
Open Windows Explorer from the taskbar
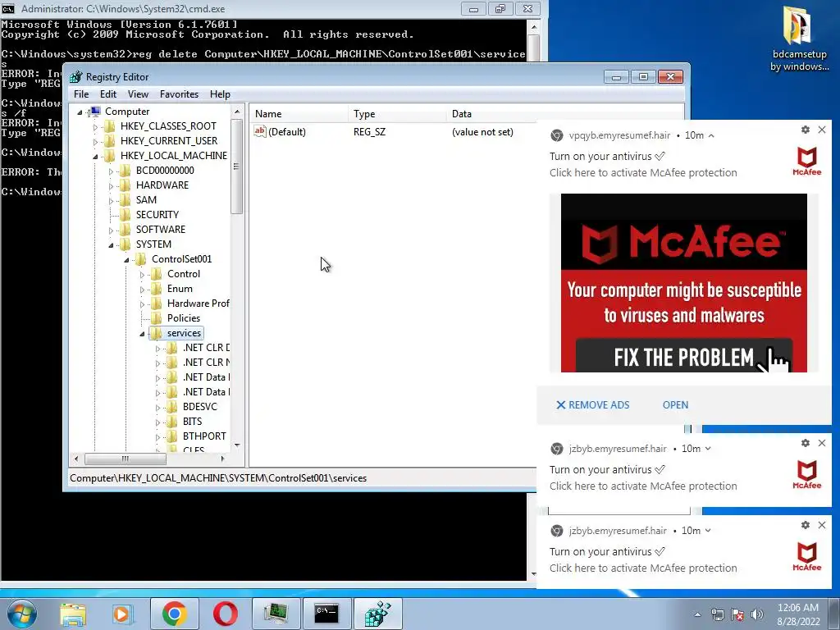click(73, 614)
